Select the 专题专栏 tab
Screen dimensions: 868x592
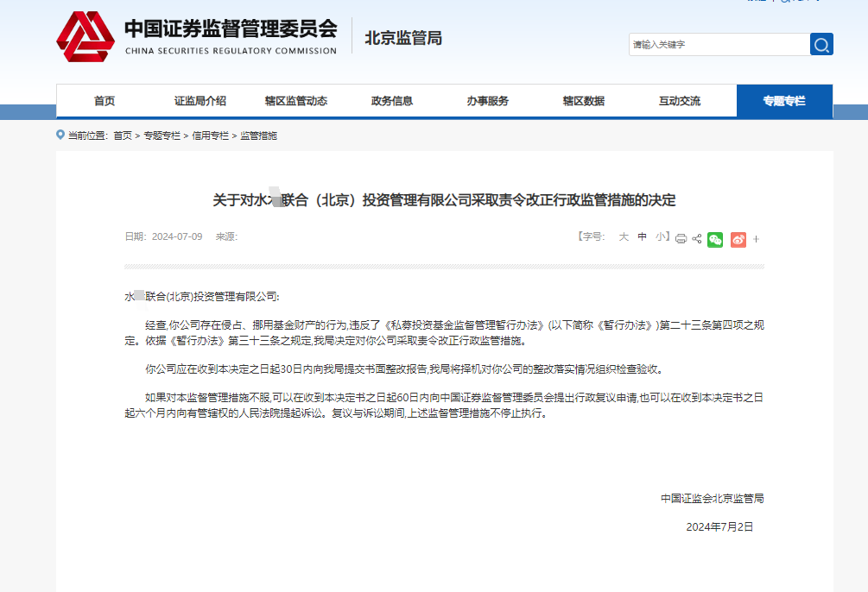click(784, 101)
